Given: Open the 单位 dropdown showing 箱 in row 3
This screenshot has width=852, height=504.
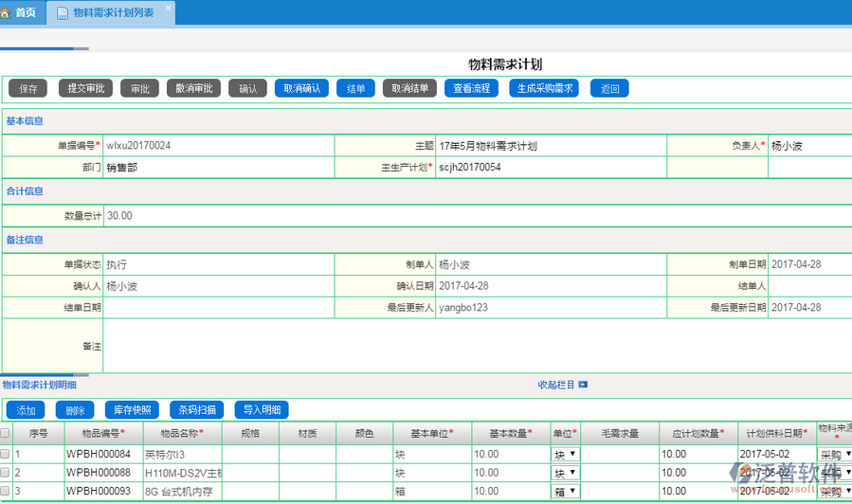Looking at the screenshot, I should pyautogui.click(x=566, y=492).
